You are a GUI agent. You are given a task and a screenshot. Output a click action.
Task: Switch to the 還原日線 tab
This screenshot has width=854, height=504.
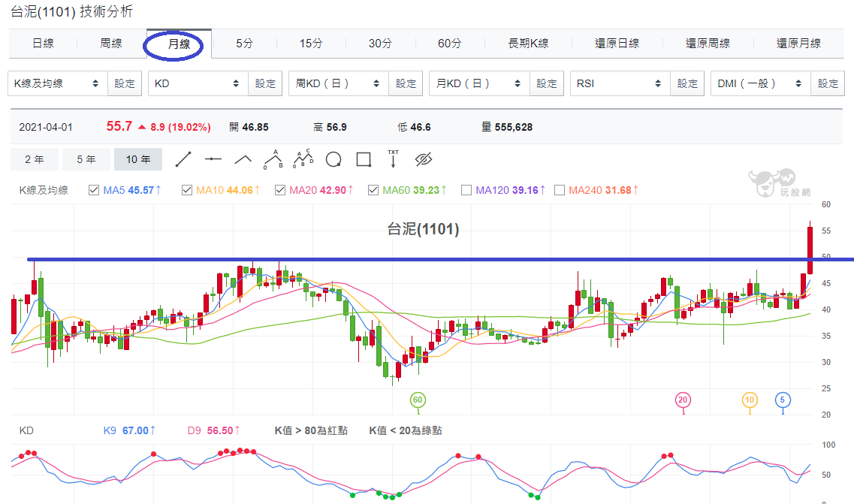pos(617,44)
